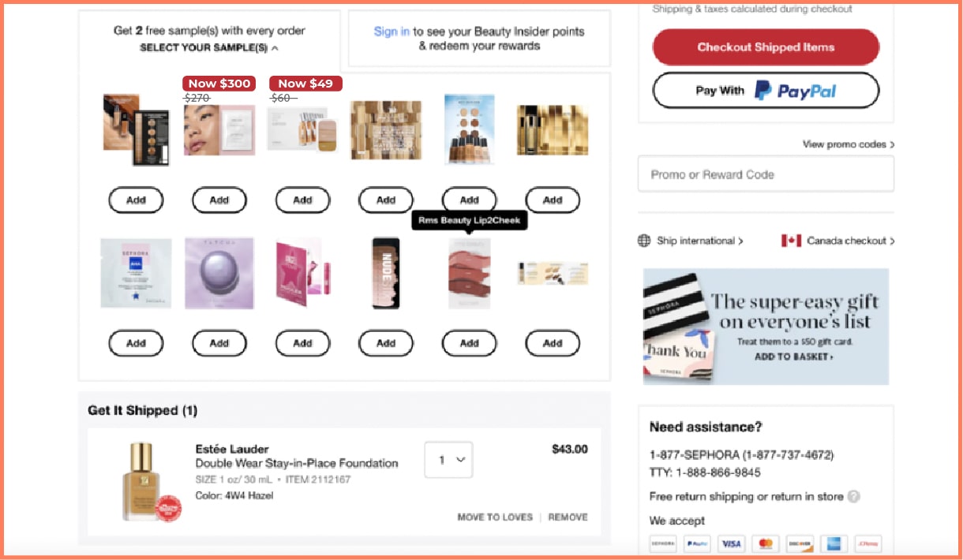The image size is (963, 560).
Task: Click the Canada flag icon
Action: pyautogui.click(x=791, y=241)
